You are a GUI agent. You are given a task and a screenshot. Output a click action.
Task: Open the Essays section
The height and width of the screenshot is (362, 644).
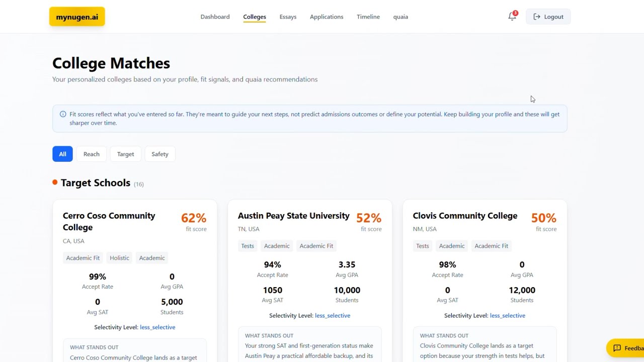click(x=288, y=17)
